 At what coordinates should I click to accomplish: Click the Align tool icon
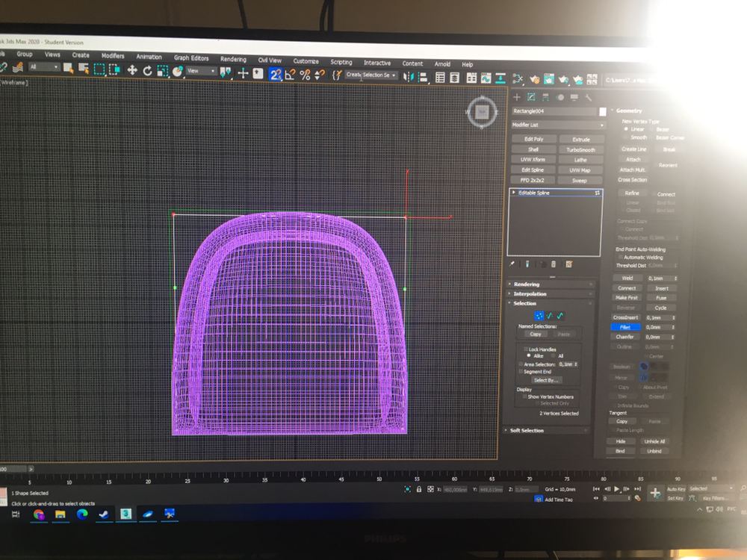(423, 77)
